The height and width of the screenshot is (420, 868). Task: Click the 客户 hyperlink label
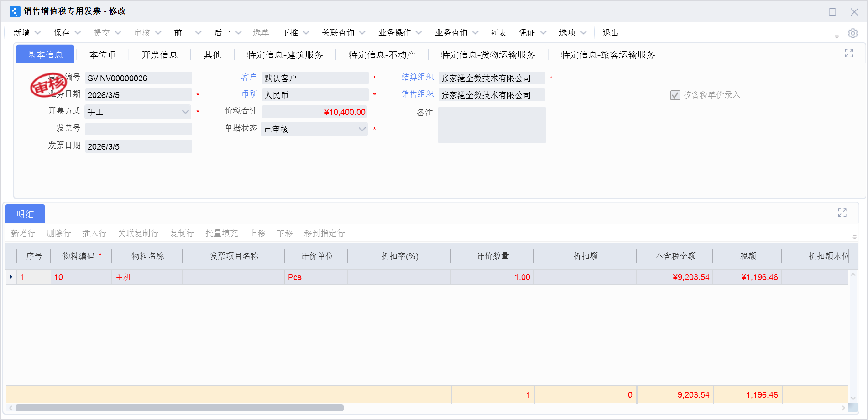[249, 77]
